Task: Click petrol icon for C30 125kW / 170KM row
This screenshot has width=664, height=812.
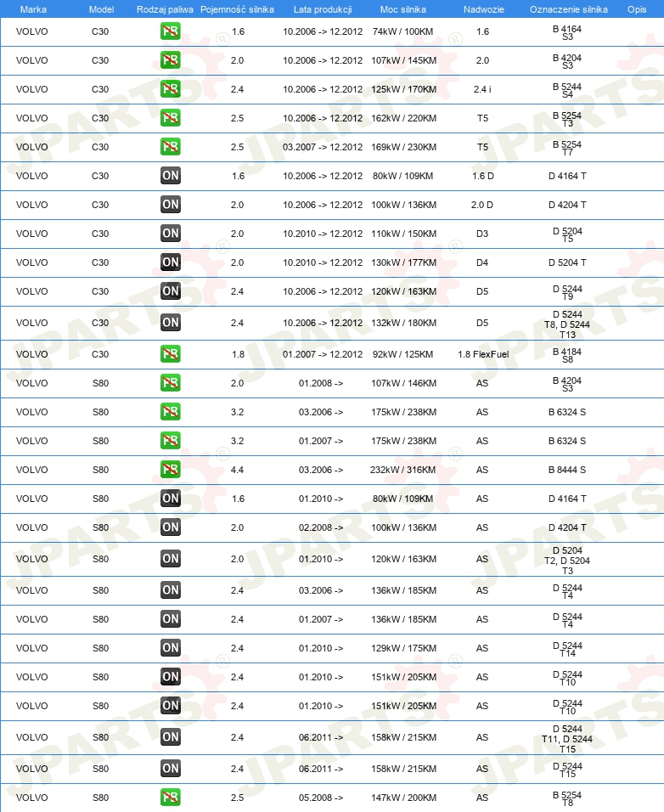Action: [x=171, y=89]
